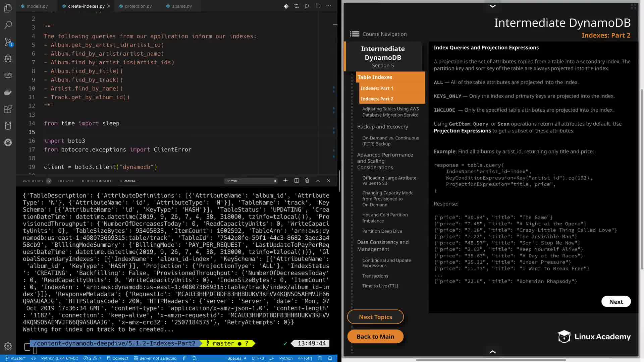Kill terminal with trash icon
The height and width of the screenshot is (362, 644).
[307, 181]
